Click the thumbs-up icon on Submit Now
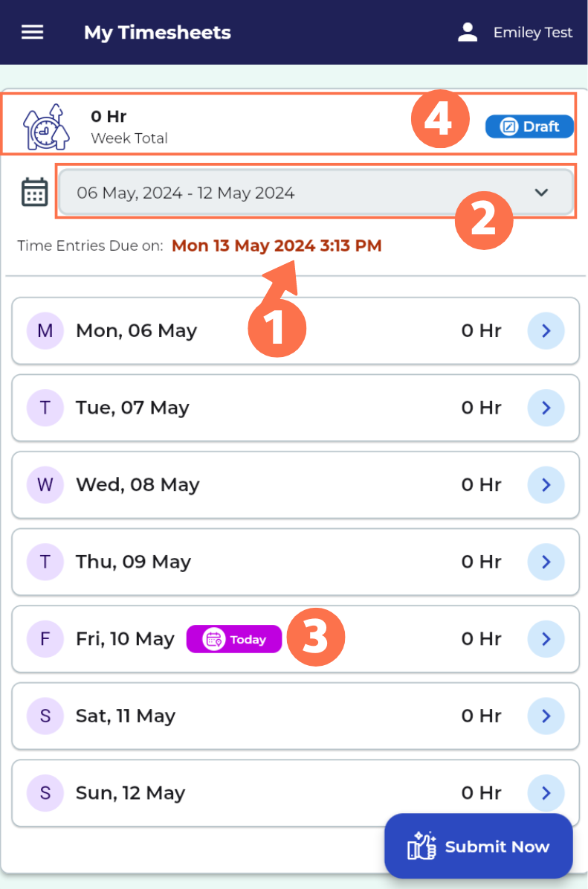 [x=421, y=846]
